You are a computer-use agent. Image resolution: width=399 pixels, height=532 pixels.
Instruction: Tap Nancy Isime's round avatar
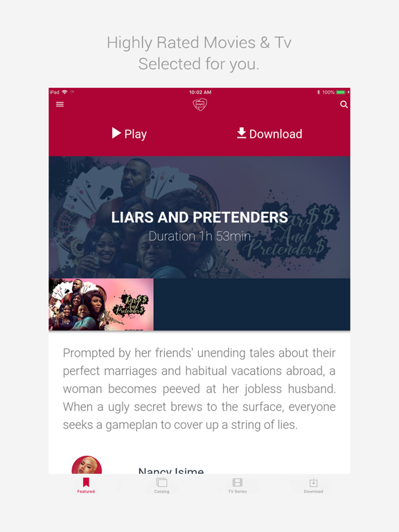click(87, 465)
